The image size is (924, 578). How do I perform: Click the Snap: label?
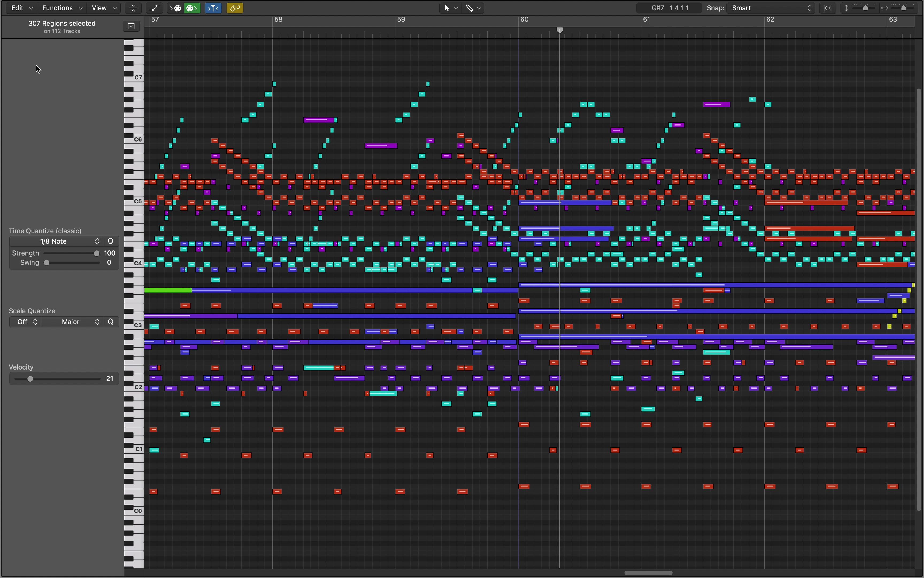pos(715,8)
